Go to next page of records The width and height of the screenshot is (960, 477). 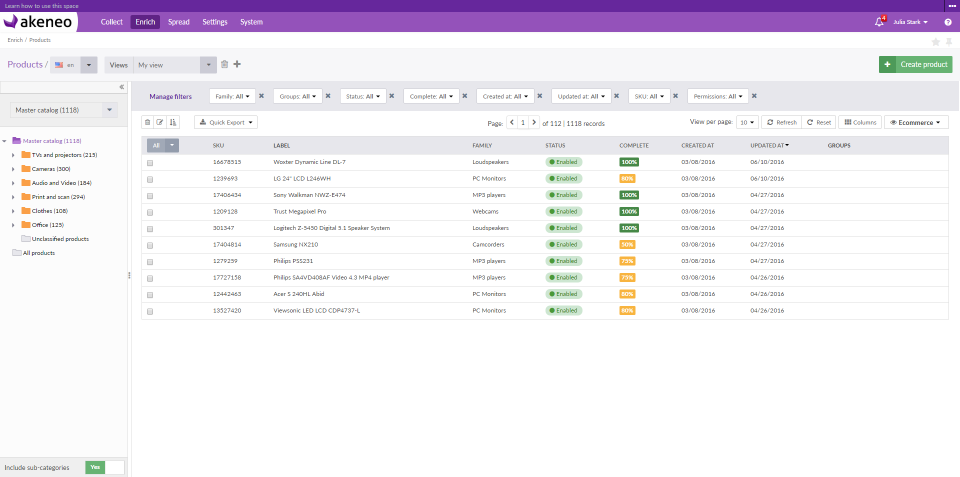pos(534,122)
